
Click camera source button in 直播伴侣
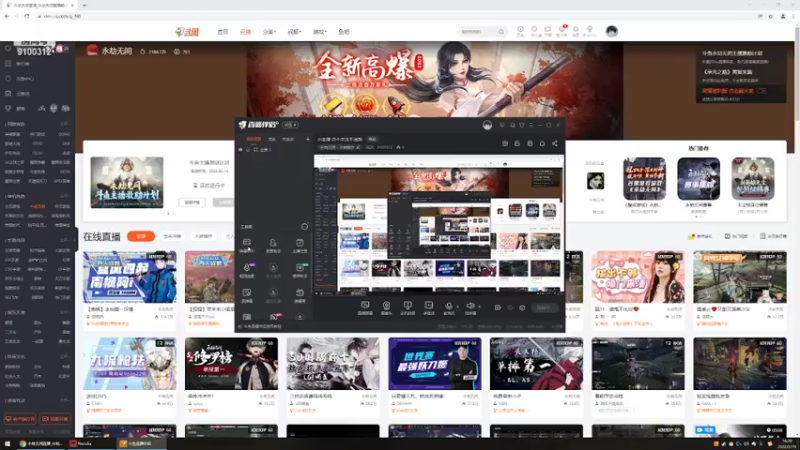click(x=386, y=308)
